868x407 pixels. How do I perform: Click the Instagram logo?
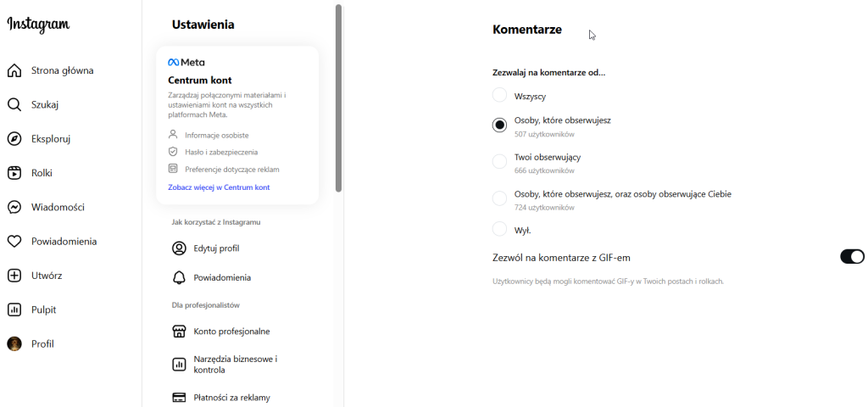tap(38, 25)
